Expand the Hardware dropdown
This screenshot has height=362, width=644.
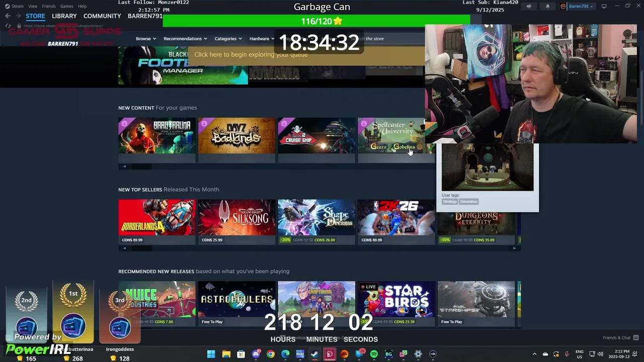point(262,39)
